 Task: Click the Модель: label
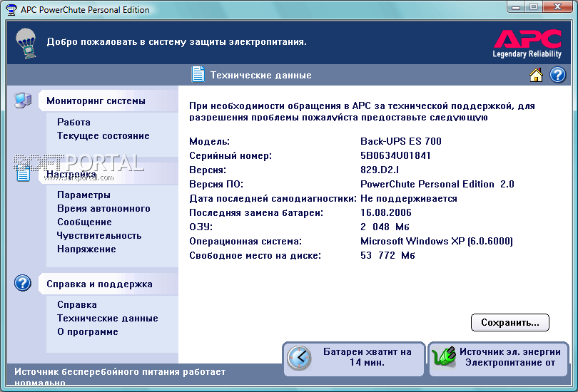tap(209, 141)
